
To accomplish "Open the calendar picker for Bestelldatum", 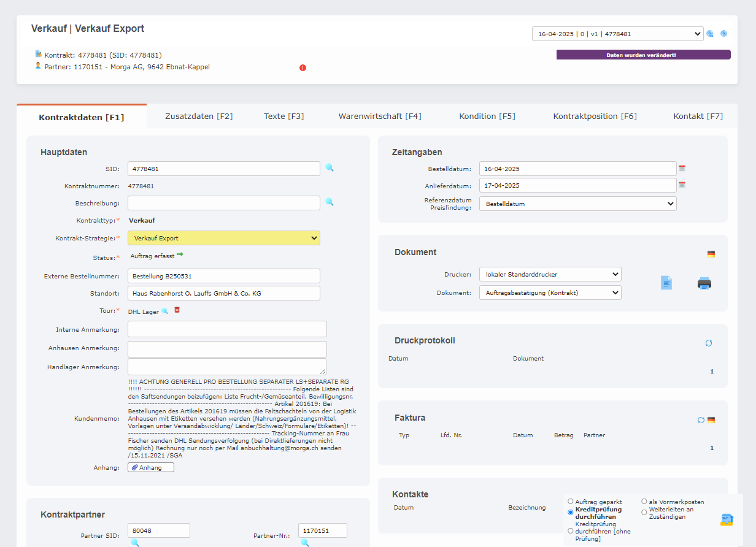I will click(682, 168).
